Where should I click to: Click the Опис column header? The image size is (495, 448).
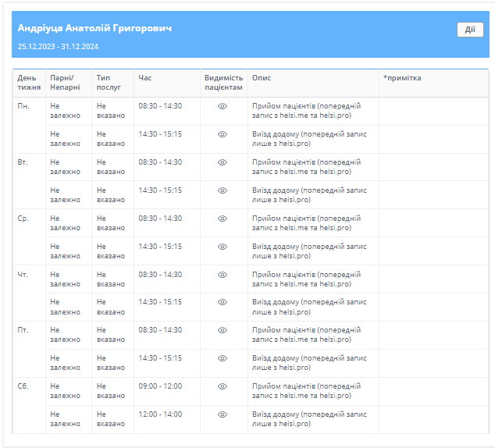(x=262, y=78)
